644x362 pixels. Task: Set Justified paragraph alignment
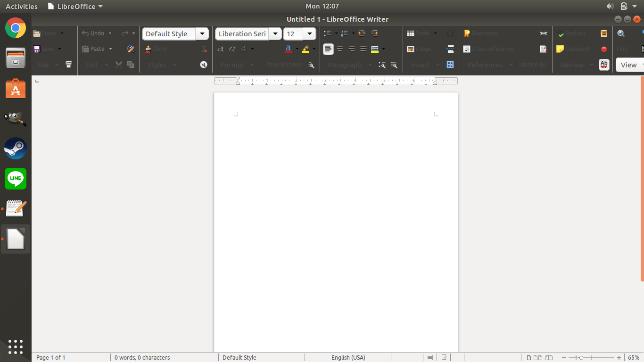click(x=363, y=49)
